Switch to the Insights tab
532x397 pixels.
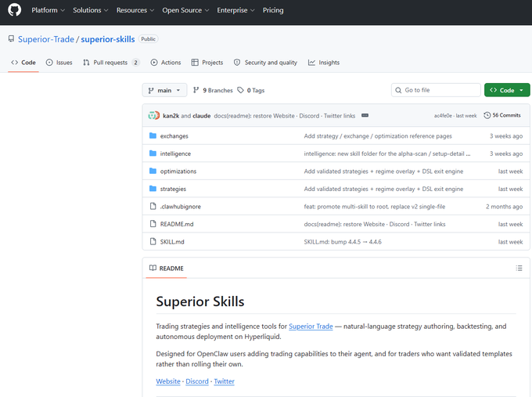point(324,63)
